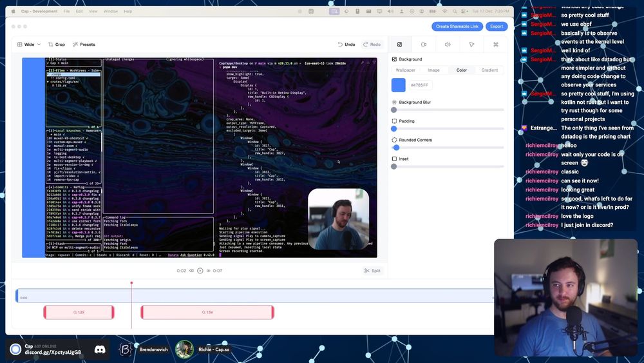Click the Background section icon next to label
This screenshot has height=363, width=644.
(394, 59)
